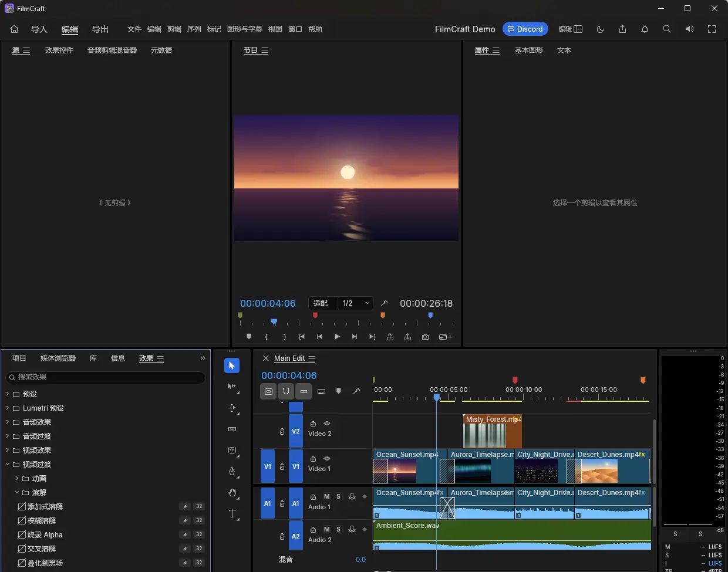The height and width of the screenshot is (572, 728).
Task: Open the share icon in top bar
Action: pyautogui.click(x=622, y=29)
